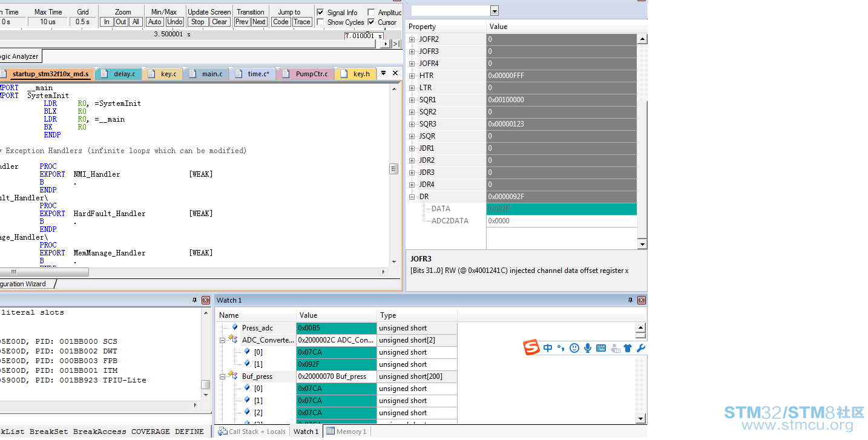Go to Prev transition
The image size is (868, 440).
point(242,22)
